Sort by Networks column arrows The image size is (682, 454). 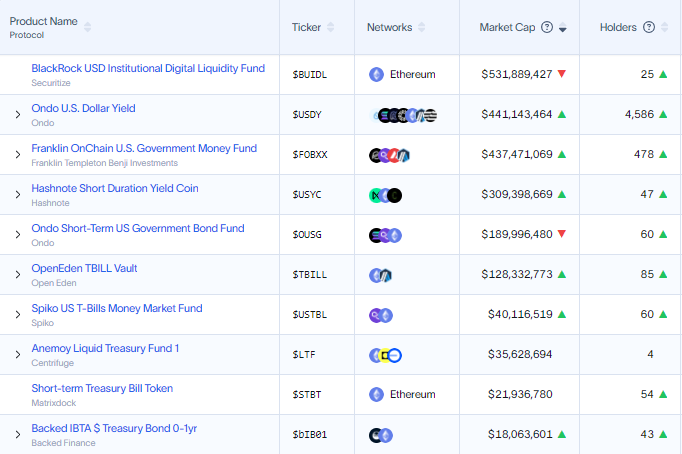[x=422, y=27]
